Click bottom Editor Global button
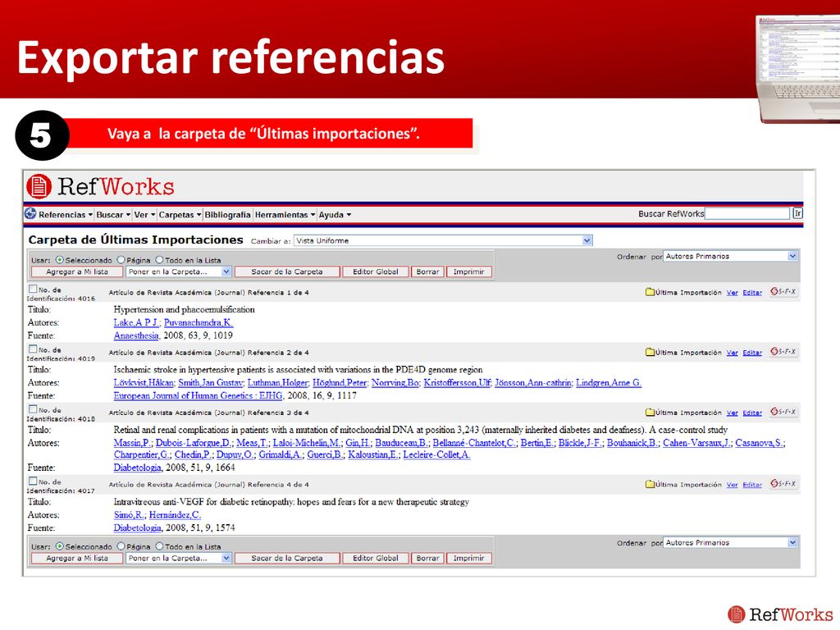 coord(376,558)
